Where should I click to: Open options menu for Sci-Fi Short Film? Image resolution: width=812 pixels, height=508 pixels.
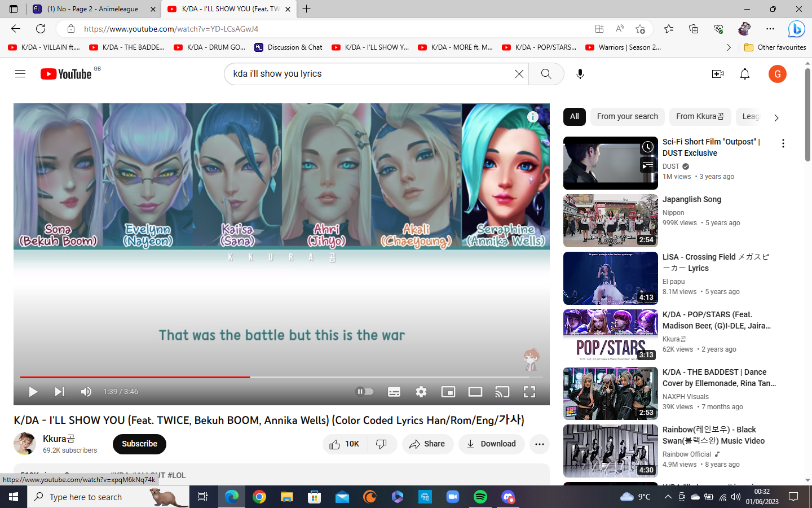coord(783,144)
